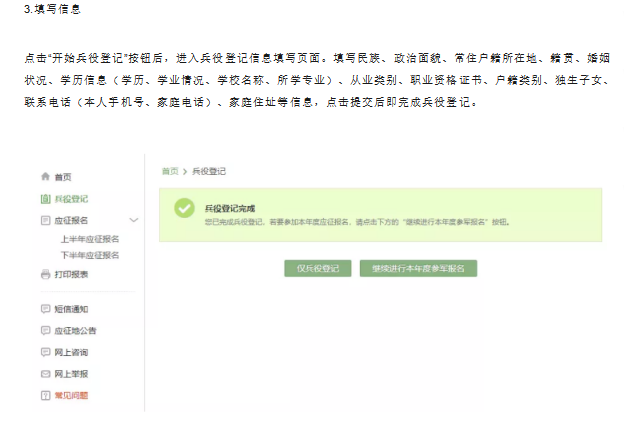
Task: Click the green success checkmark icon
Action: pyautogui.click(x=183, y=208)
